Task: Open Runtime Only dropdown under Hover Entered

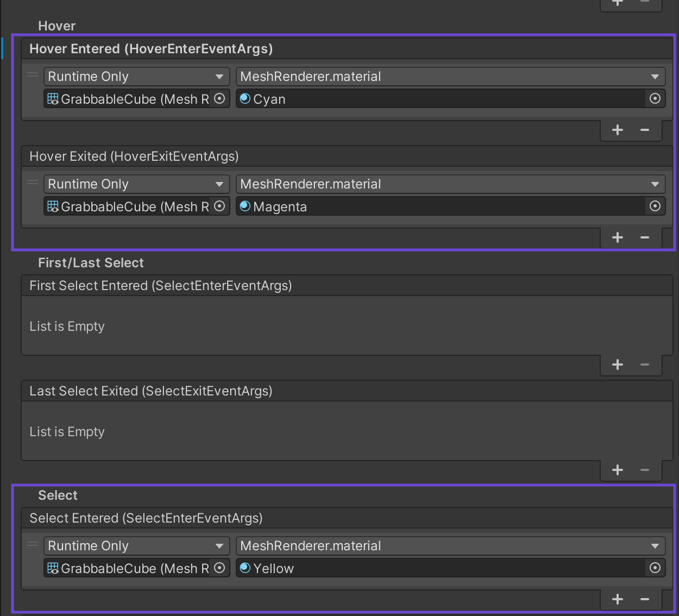Action: 136,77
